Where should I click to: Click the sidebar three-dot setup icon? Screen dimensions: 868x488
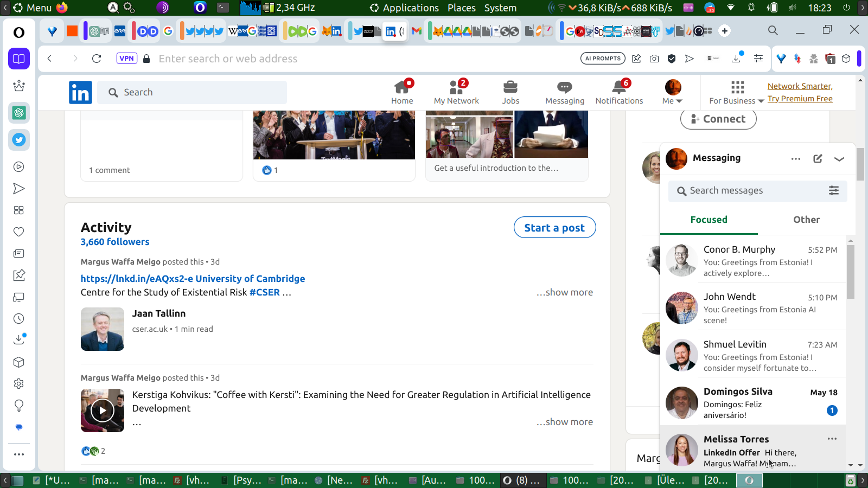(x=19, y=454)
